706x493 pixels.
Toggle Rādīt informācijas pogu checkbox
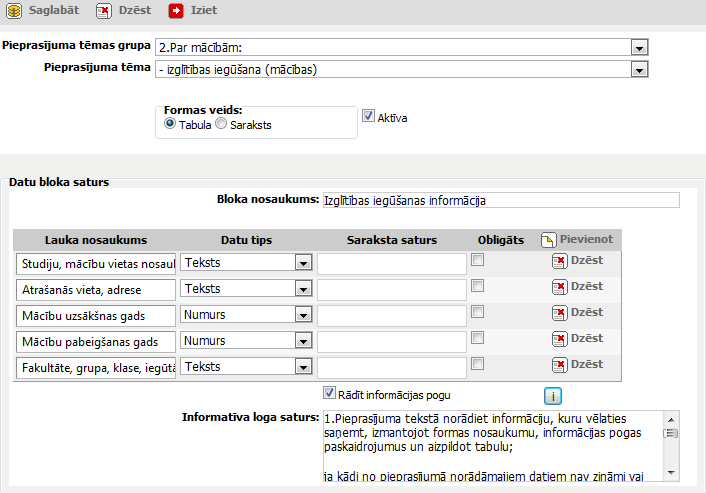click(330, 392)
